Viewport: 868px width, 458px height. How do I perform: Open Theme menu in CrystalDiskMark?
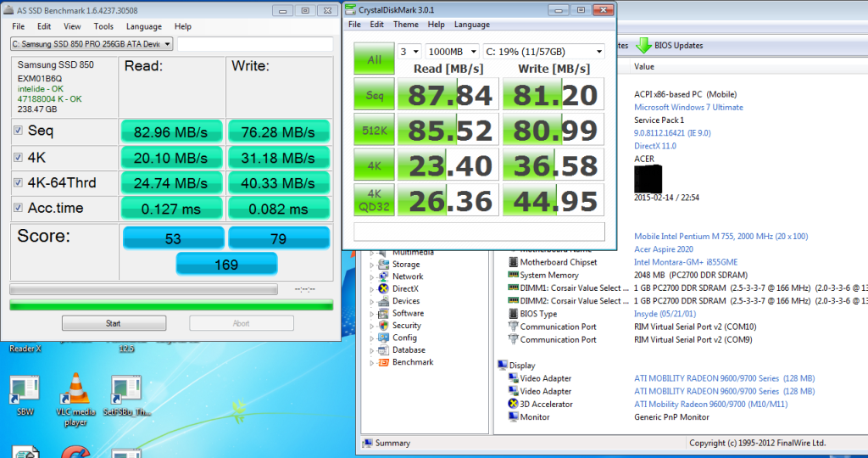tap(405, 25)
